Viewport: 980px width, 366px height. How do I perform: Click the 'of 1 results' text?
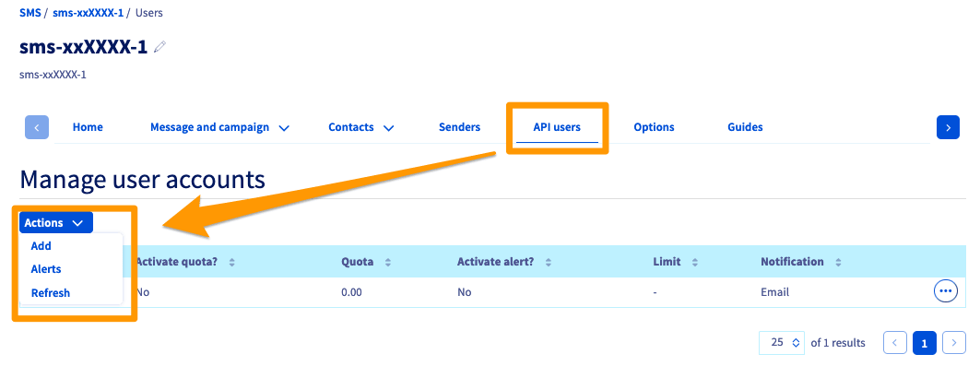click(837, 343)
